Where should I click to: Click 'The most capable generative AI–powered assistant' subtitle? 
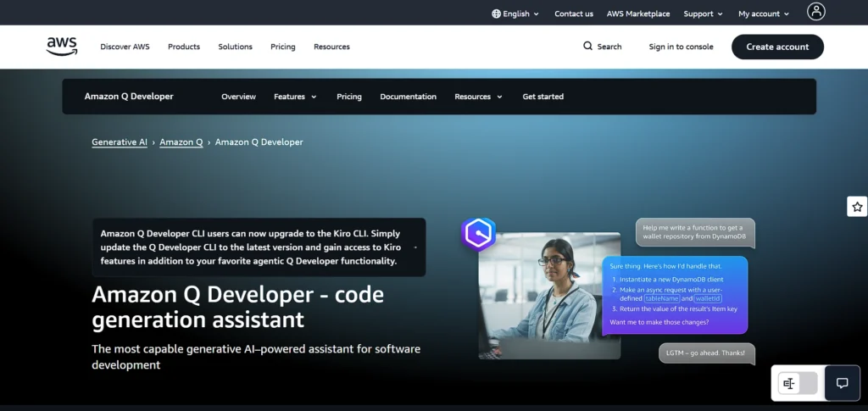(x=256, y=357)
